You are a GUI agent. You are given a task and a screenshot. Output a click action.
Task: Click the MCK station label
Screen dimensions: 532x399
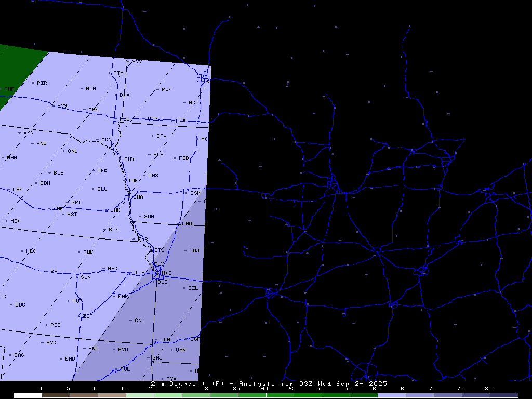click(16, 221)
